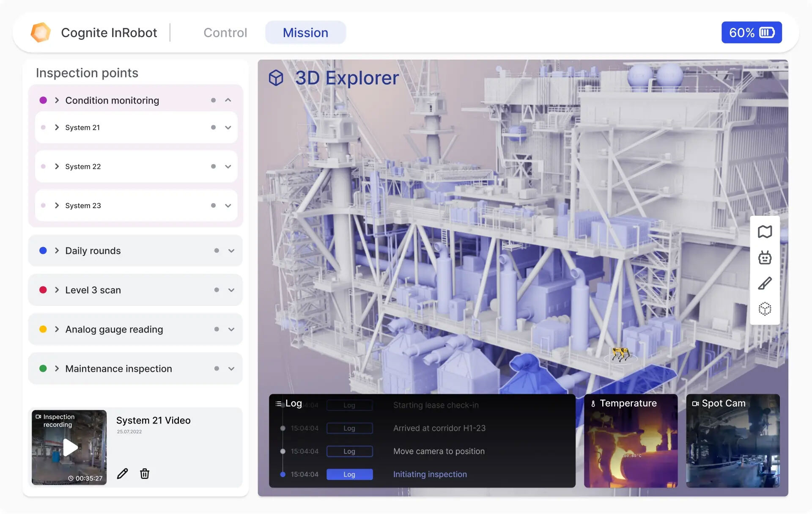The height and width of the screenshot is (514, 812).
Task: Click the list icon next to Log title
Action: point(278,403)
